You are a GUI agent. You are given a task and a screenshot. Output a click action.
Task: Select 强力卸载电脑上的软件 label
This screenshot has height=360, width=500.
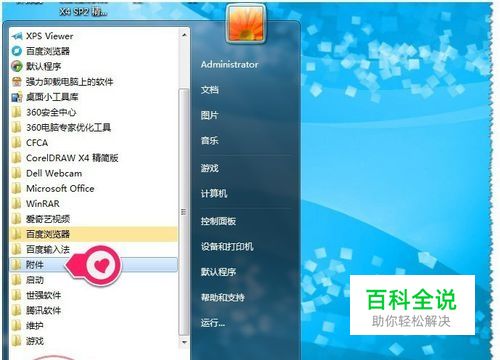point(70,82)
